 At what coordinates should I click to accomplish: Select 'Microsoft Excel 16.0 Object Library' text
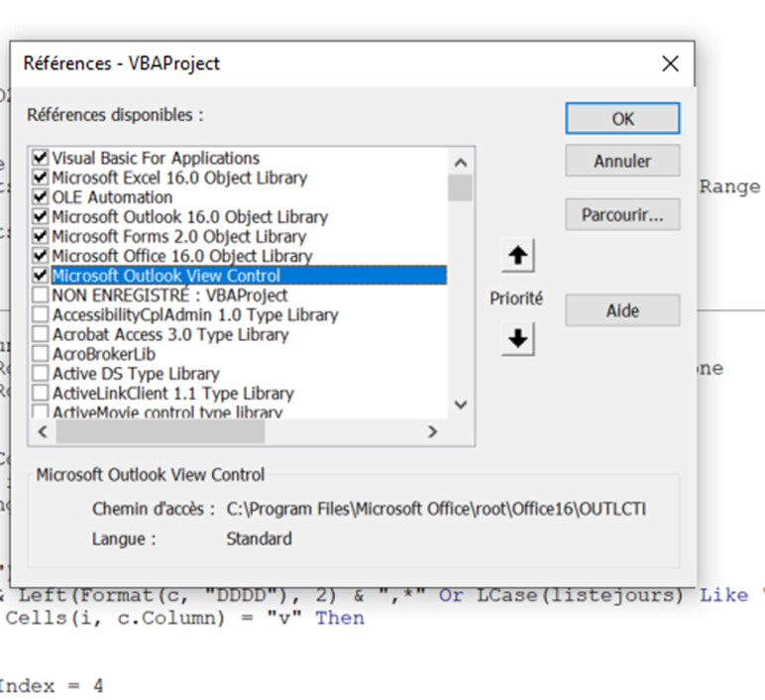tap(179, 177)
